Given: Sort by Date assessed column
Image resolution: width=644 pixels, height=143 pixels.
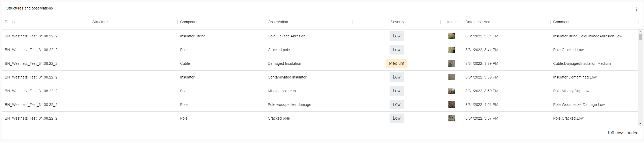Looking at the screenshot, I should [x=478, y=22].
